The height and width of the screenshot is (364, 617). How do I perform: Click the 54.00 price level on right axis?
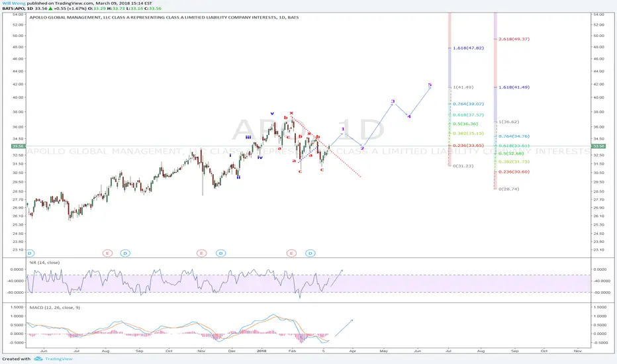tap(598, 14)
